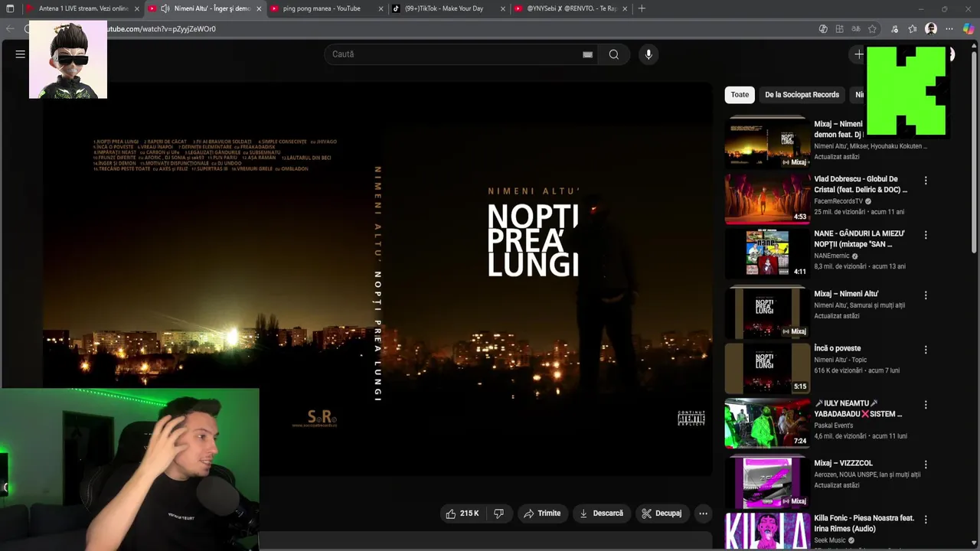Click the page vertical scrollbar
Image resolution: width=980 pixels, height=551 pixels.
[975, 153]
